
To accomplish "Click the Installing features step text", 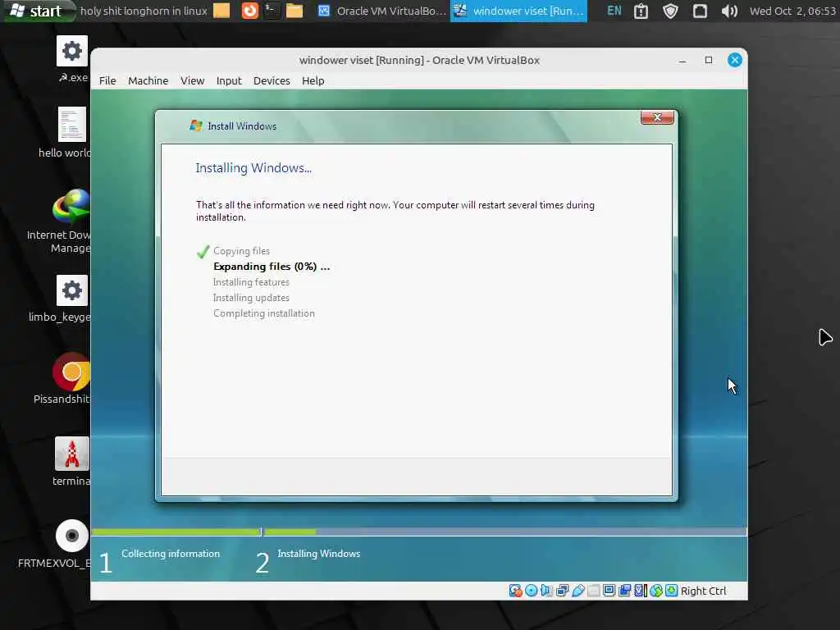I will pyautogui.click(x=251, y=282).
